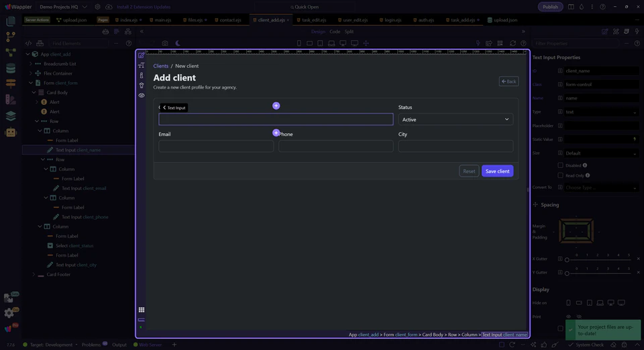Open the Git manager sidebar icon
This screenshot has width=644, height=350.
pos(11,36)
